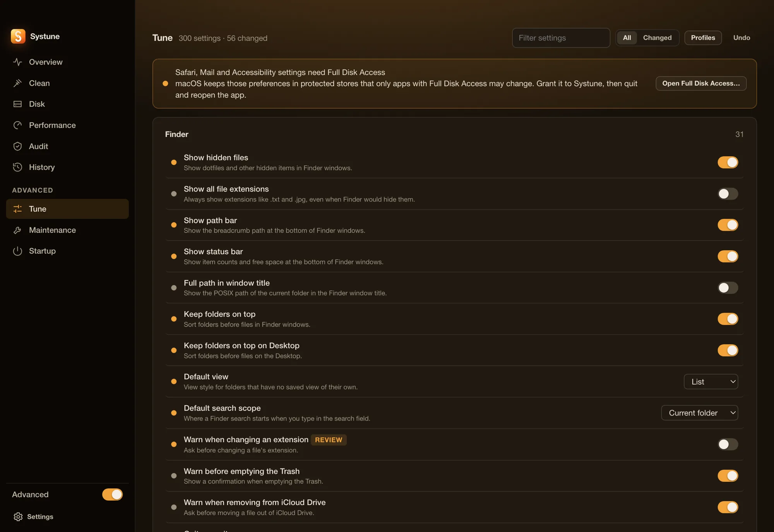
Task: Toggle Keep folders on top on Desktop
Action: (728, 351)
